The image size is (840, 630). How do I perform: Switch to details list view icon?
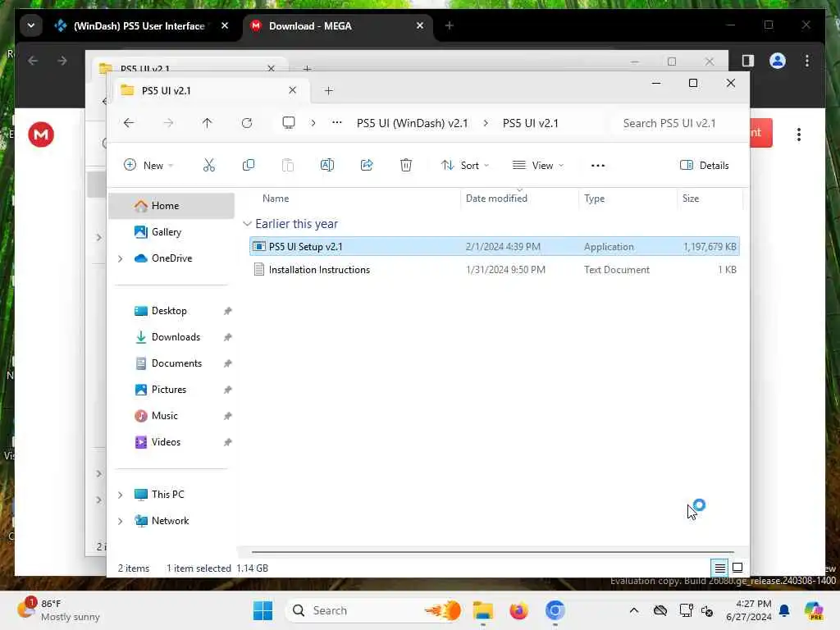point(719,568)
